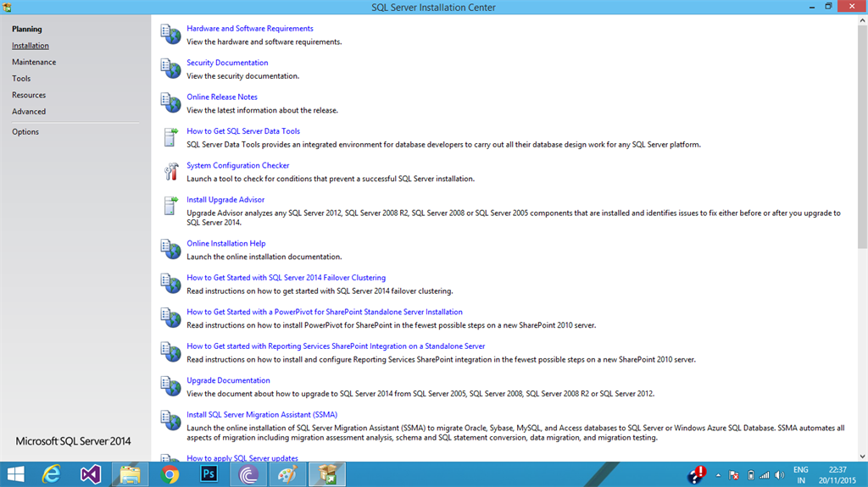Image resolution: width=868 pixels, height=487 pixels.
Task: Click the Hardware and Software Requirements globe icon
Action: pos(170,35)
